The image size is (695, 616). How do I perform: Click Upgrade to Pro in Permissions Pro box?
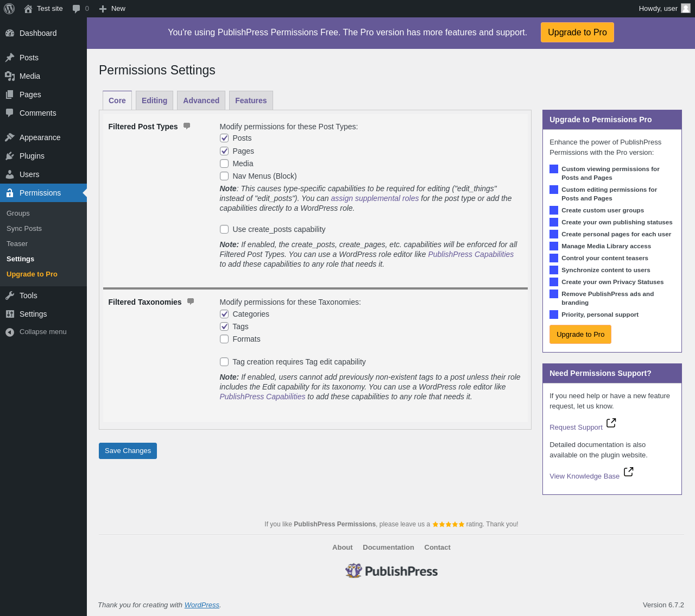(580, 335)
